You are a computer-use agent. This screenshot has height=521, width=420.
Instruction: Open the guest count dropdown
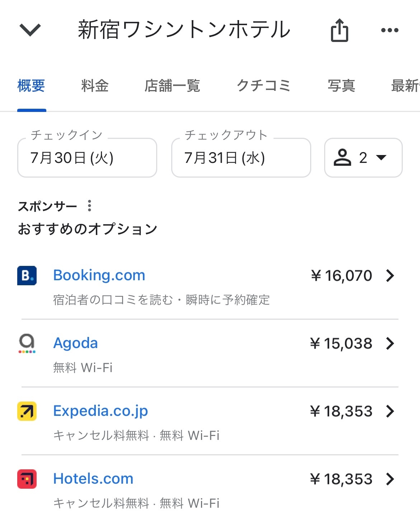363,158
